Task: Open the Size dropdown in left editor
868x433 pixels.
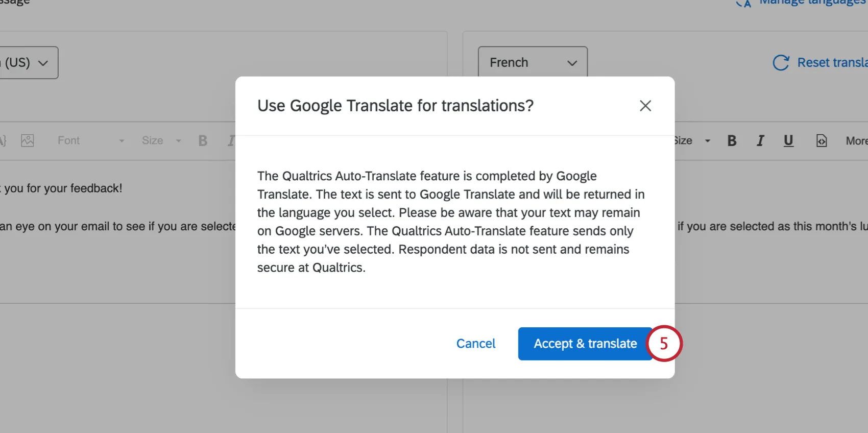Action: pyautogui.click(x=161, y=140)
